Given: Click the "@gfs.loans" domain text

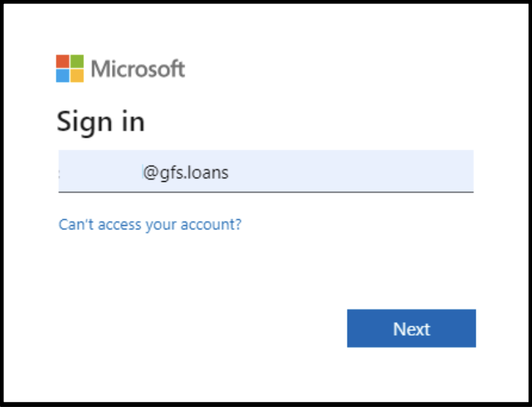Looking at the screenshot, I should [186, 173].
